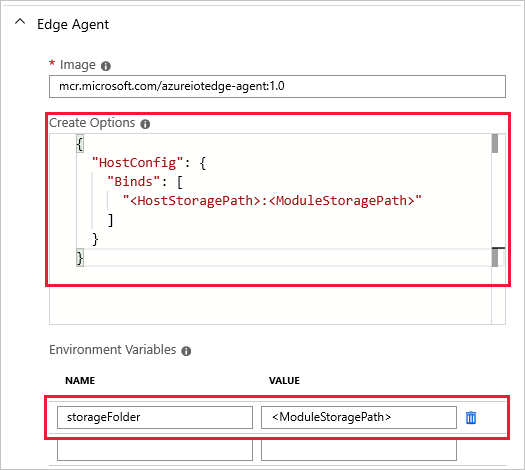Click the VALUE column header
Screen dimensions: 525x470
(x=284, y=381)
